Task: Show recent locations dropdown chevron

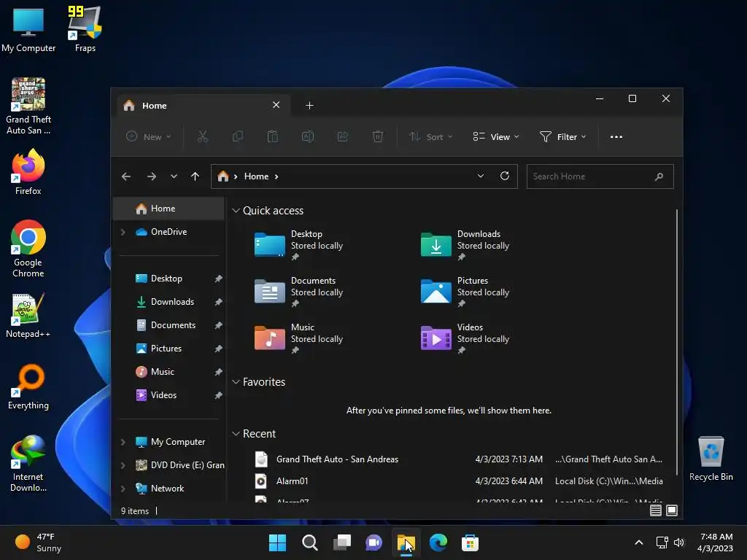Action: point(174,176)
